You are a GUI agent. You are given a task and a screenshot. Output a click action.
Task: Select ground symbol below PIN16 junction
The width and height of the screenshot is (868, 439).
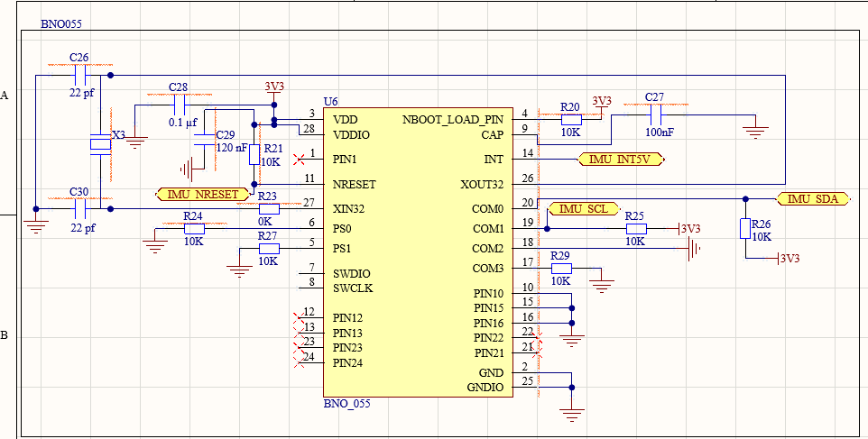click(x=572, y=339)
